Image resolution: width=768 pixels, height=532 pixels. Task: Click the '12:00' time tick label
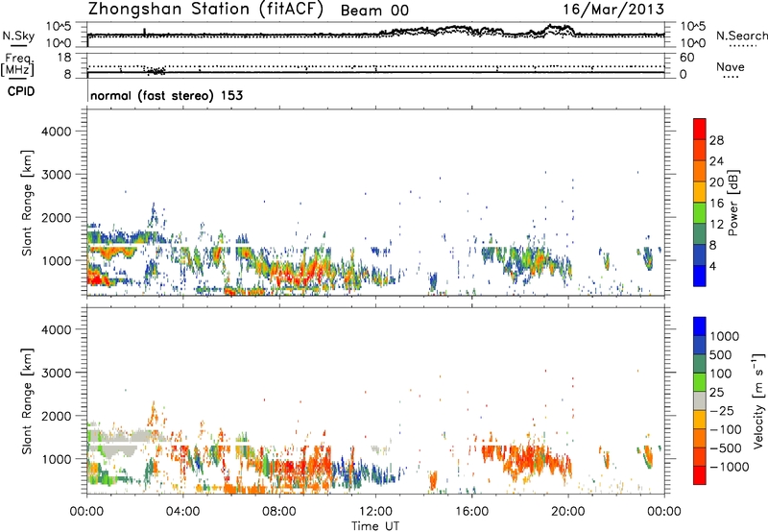click(x=375, y=512)
